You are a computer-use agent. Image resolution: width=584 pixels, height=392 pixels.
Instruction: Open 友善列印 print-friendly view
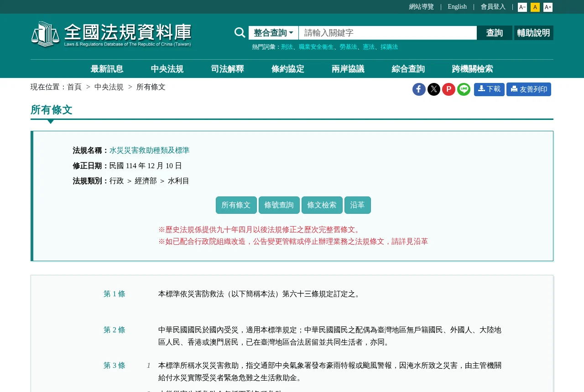(529, 89)
